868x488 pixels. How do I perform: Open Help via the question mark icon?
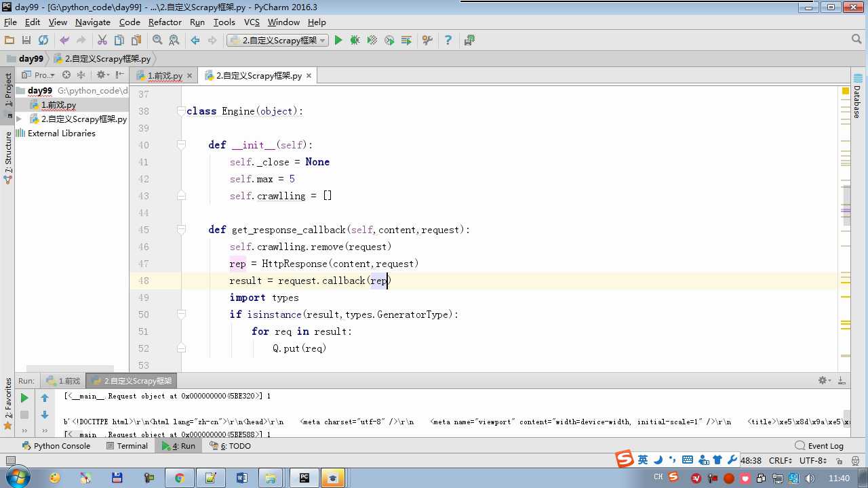point(448,41)
